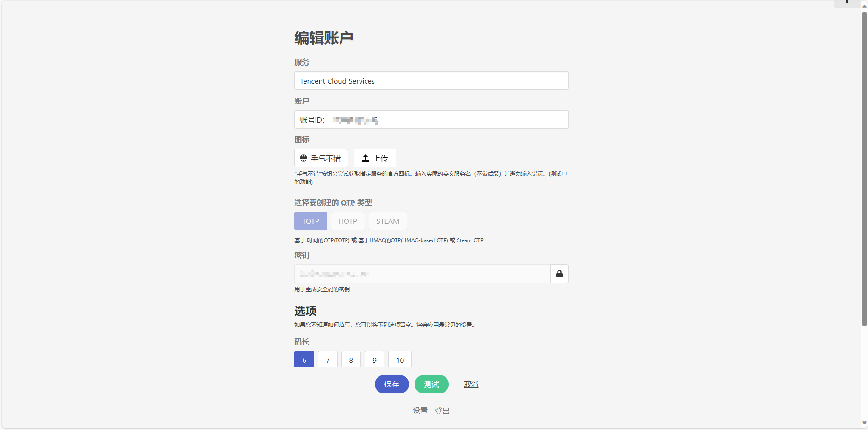Select the TOTP type option
The image size is (868, 430).
point(310,221)
